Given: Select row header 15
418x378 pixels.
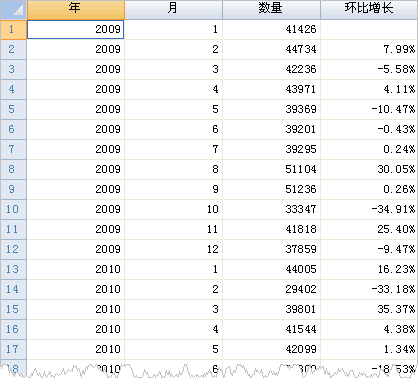Looking at the screenshot, I should 13,310.
